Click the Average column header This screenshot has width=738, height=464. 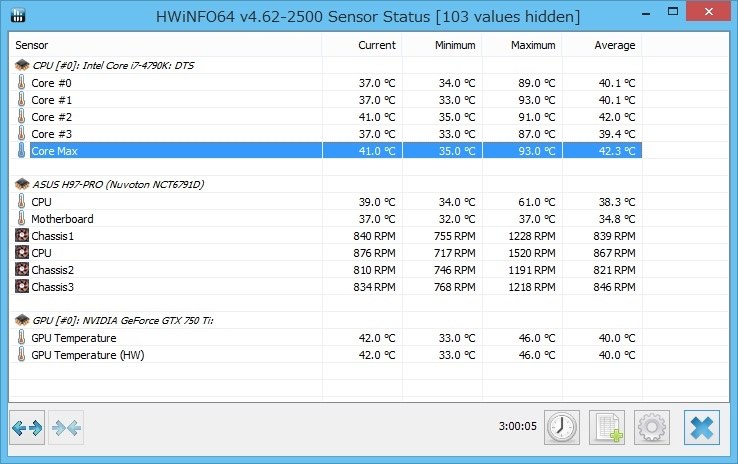602,45
